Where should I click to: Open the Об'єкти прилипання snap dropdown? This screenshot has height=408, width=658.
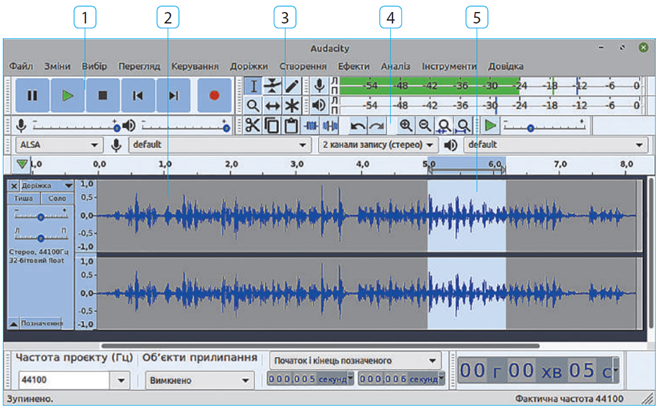[198, 380]
